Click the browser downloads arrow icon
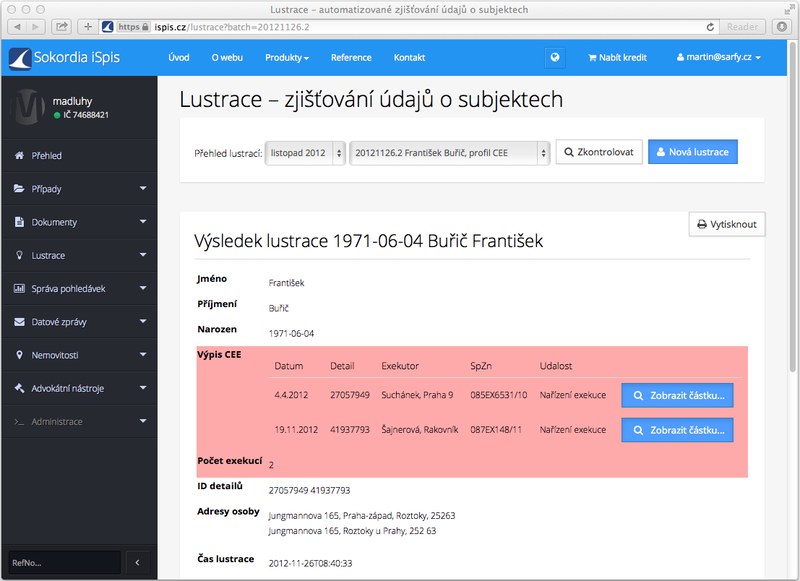800x581 pixels. tap(782, 26)
